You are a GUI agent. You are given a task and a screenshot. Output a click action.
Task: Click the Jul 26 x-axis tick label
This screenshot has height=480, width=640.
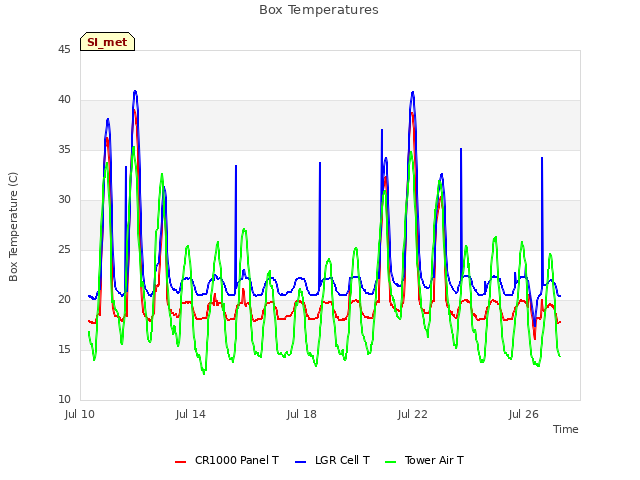tap(524, 414)
